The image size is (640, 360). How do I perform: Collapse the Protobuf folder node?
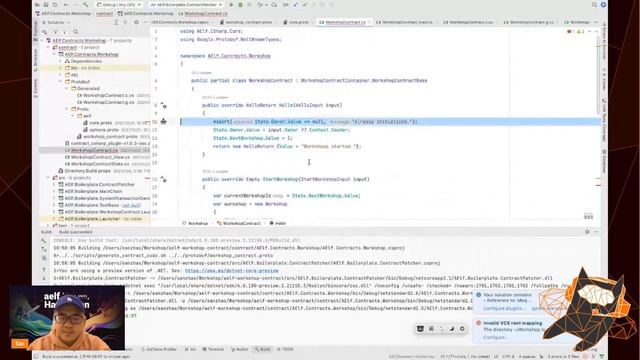tap(61, 82)
